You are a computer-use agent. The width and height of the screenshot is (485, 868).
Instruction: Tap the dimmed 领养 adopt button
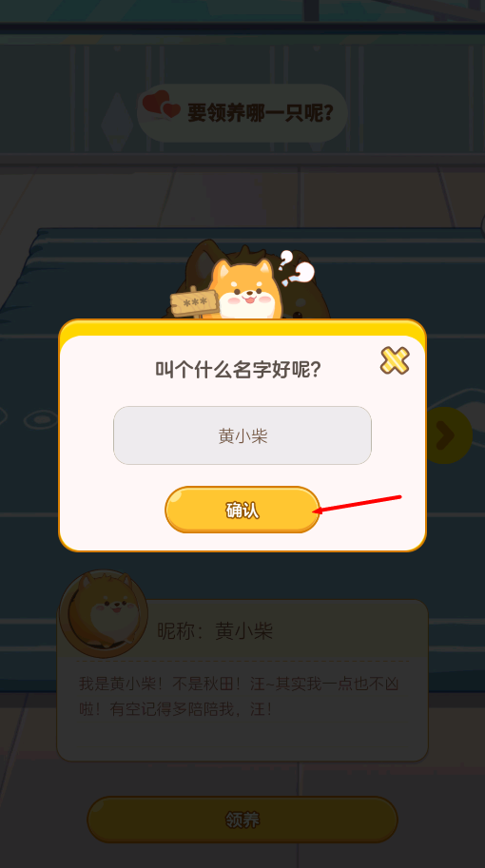pyautogui.click(x=242, y=820)
